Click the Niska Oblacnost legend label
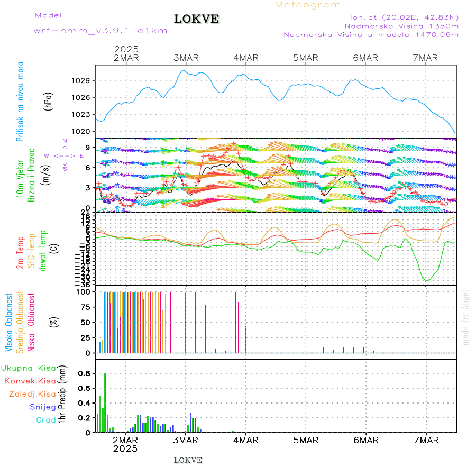The width and height of the screenshot is (476, 476). pyautogui.click(x=31, y=323)
